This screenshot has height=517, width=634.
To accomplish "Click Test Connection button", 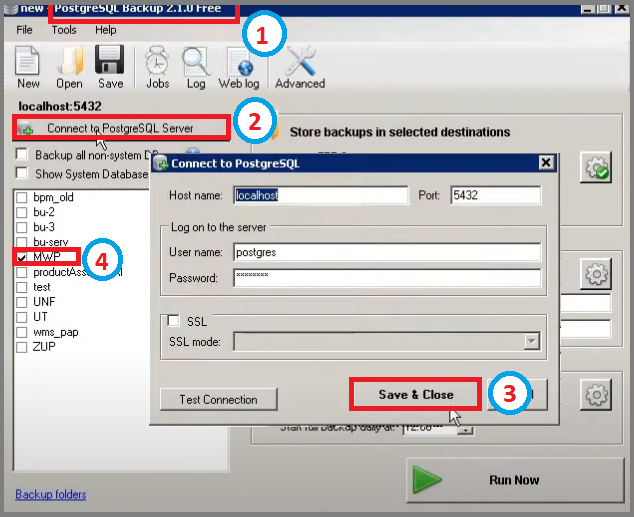I will (219, 399).
